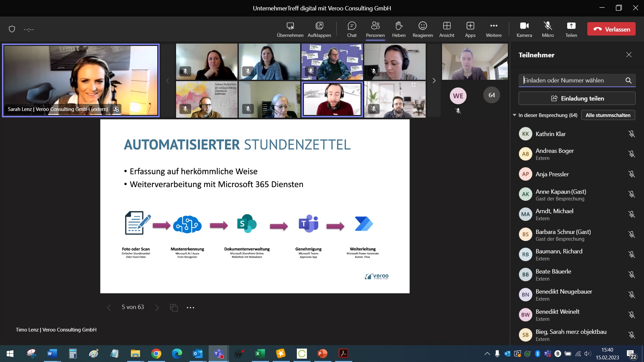Open the Reagieren reactions menu
This screenshot has width=644, height=362.
(x=422, y=29)
